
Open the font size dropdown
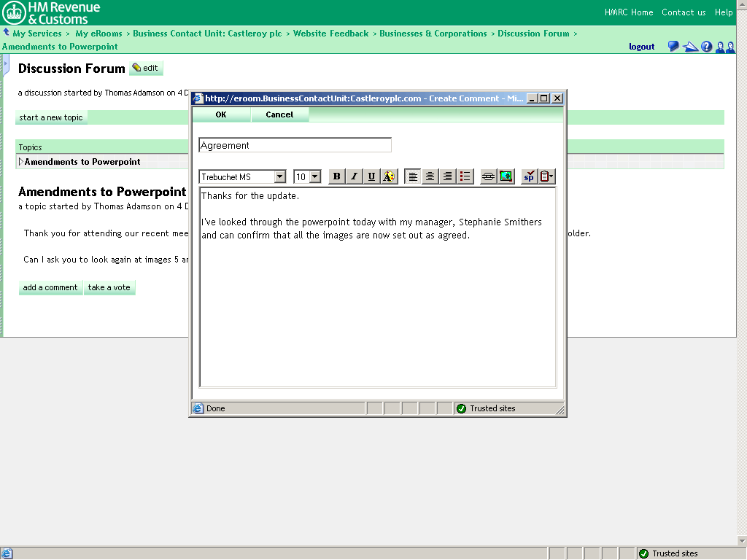[x=314, y=177]
